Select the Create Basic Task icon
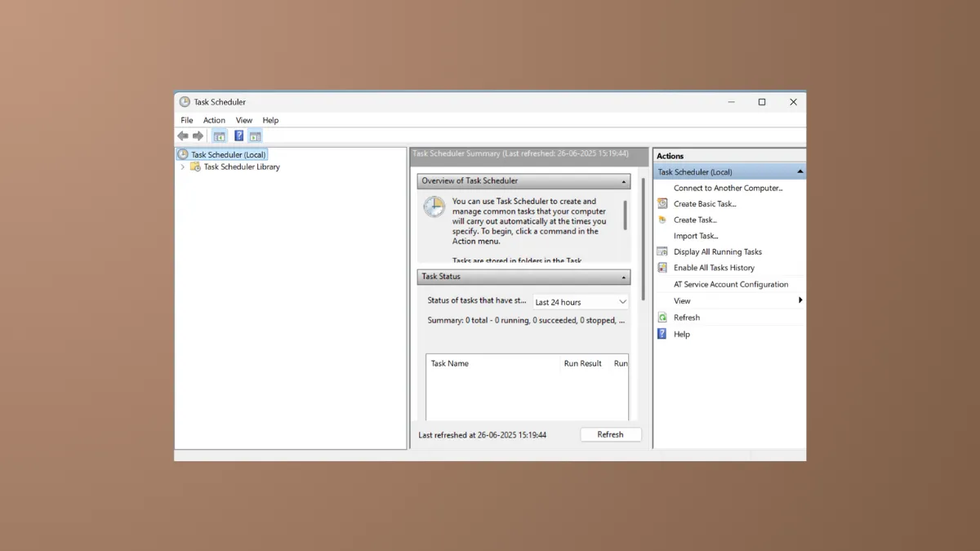This screenshot has height=551, width=980. click(x=661, y=203)
